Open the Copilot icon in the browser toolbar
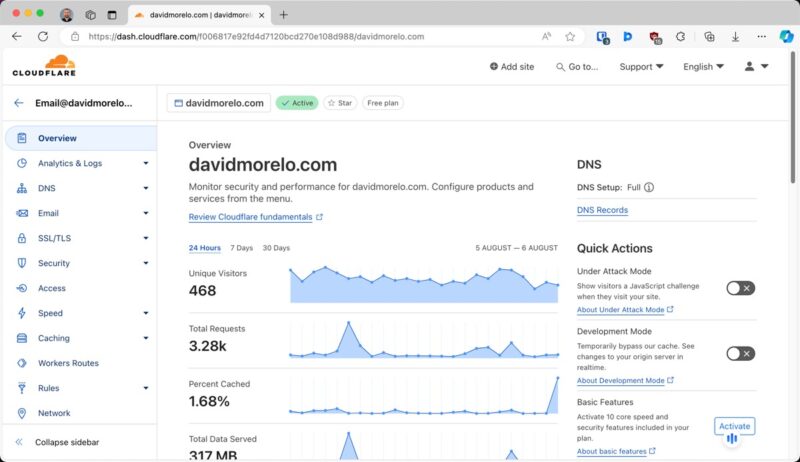This screenshot has height=462, width=800. 786,36
